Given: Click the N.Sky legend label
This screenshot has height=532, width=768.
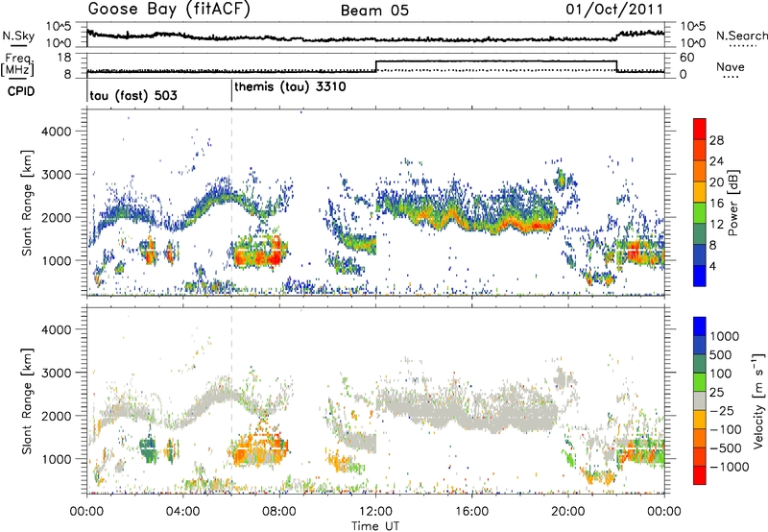Looking at the screenshot, I should point(18,36).
